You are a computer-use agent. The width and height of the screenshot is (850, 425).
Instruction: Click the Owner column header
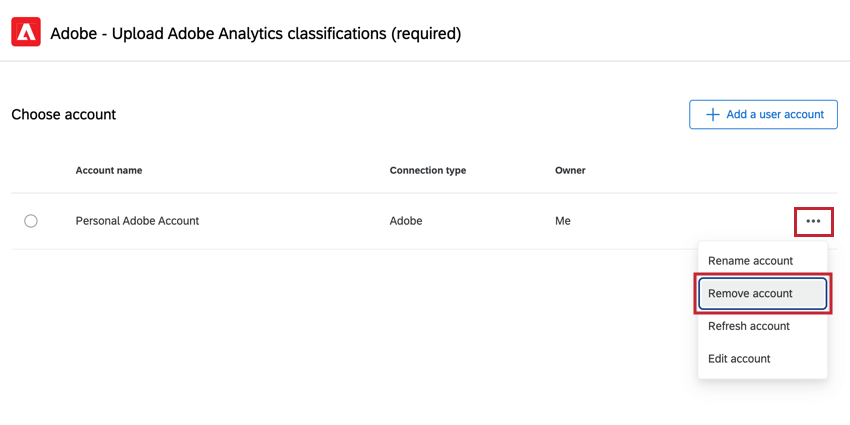pos(570,170)
